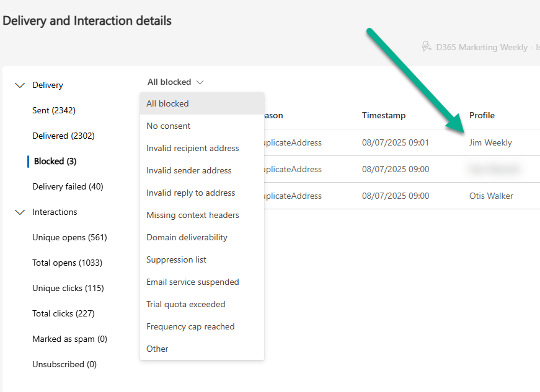The height and width of the screenshot is (392, 540).
Task: Sort by the Timestamp column header
Action: 384,115
